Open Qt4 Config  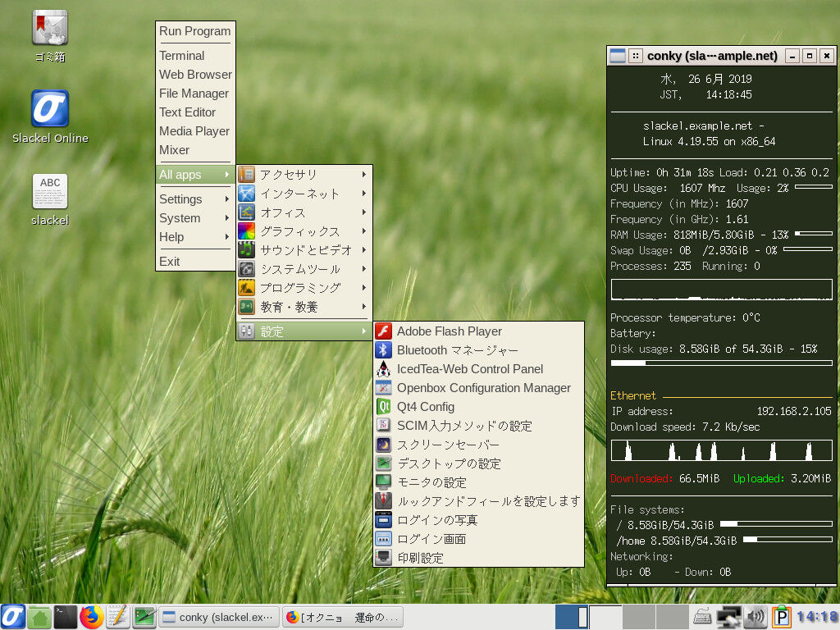click(x=426, y=406)
